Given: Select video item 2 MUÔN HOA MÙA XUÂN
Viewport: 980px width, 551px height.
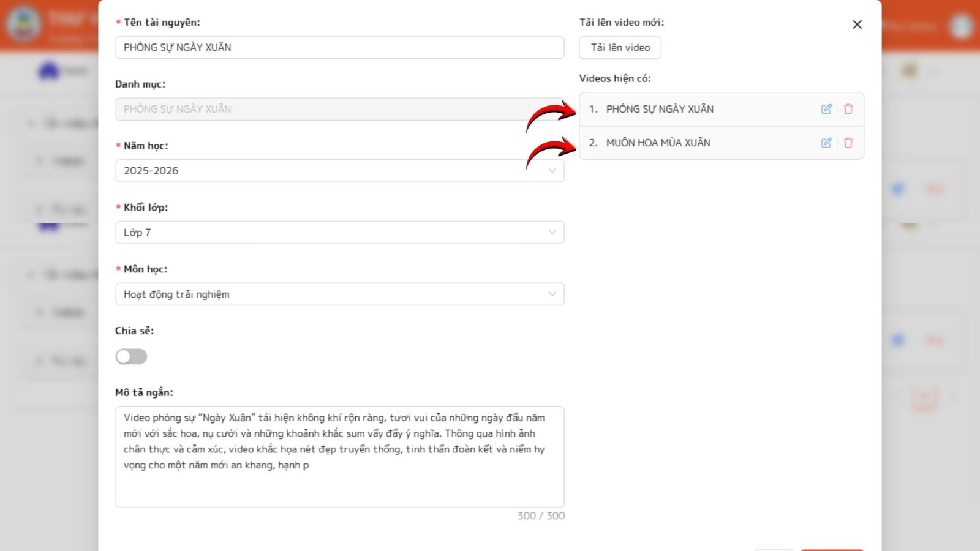Looking at the screenshot, I should click(x=658, y=143).
